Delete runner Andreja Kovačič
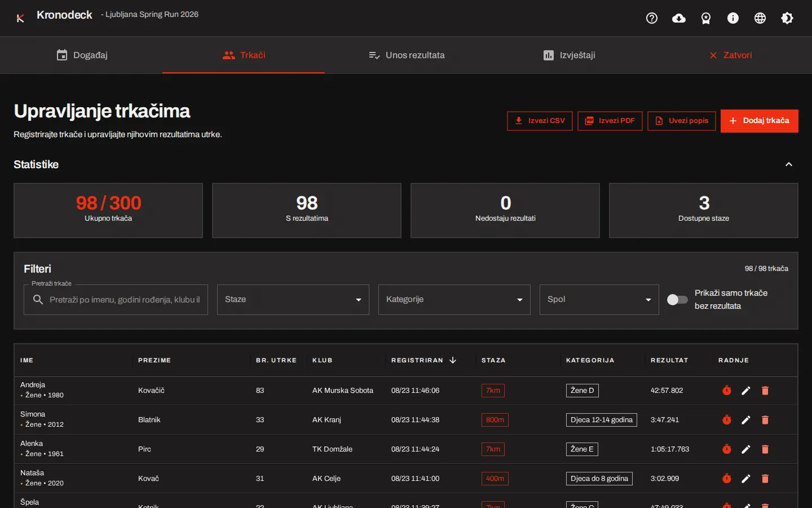This screenshot has width=812, height=508. click(x=765, y=391)
